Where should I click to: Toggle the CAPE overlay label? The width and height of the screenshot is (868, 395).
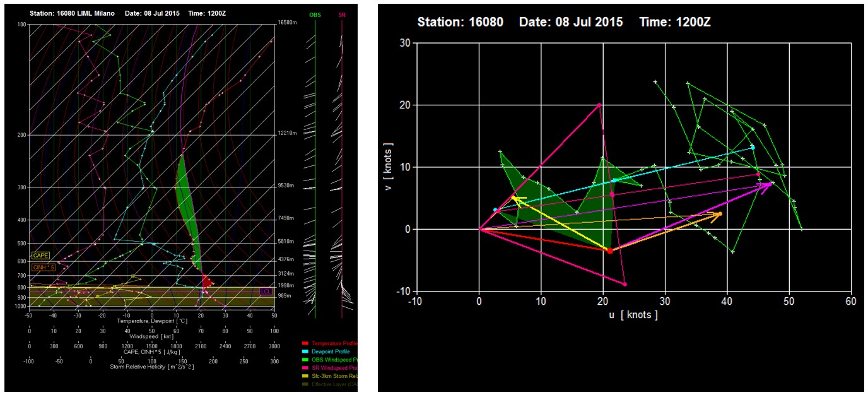point(40,256)
